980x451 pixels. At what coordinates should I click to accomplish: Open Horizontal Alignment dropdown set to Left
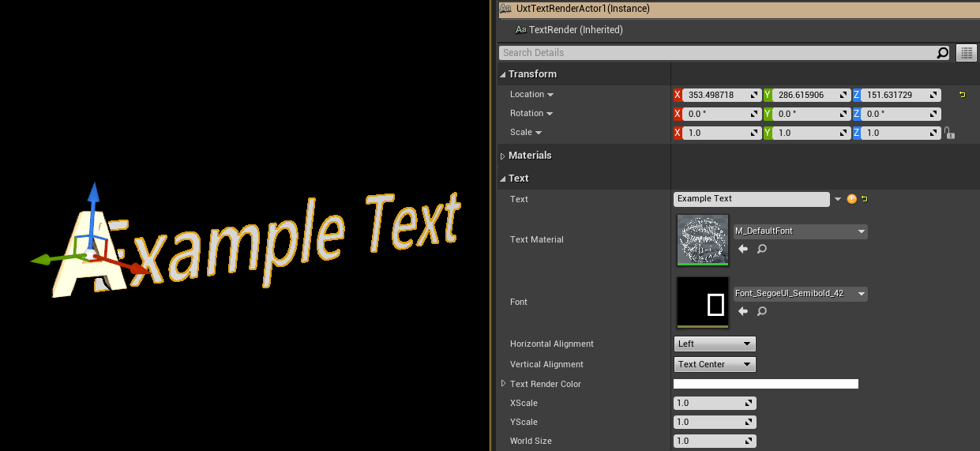(x=715, y=344)
